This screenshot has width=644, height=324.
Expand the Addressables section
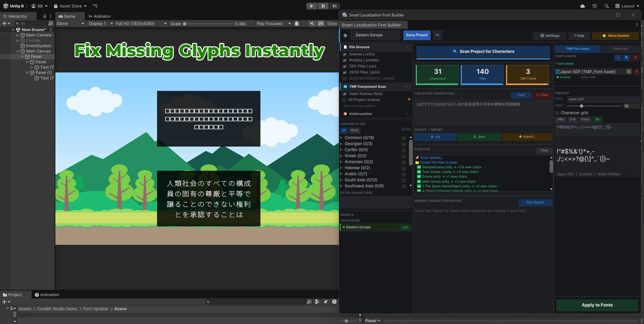(x=376, y=114)
